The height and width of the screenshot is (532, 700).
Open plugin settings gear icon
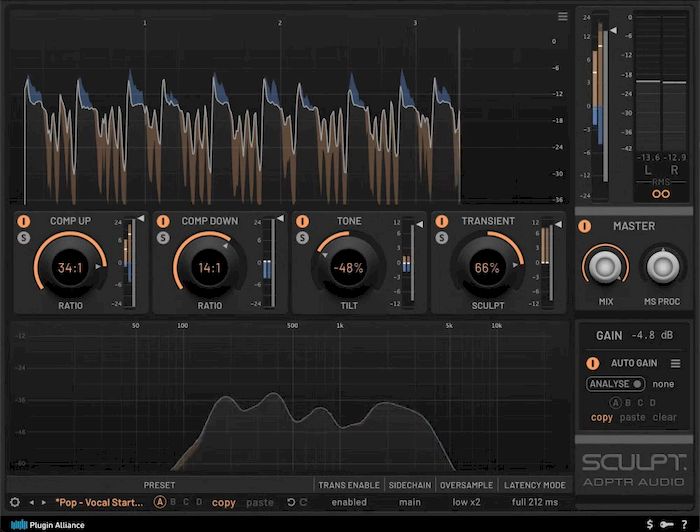[x=15, y=503]
